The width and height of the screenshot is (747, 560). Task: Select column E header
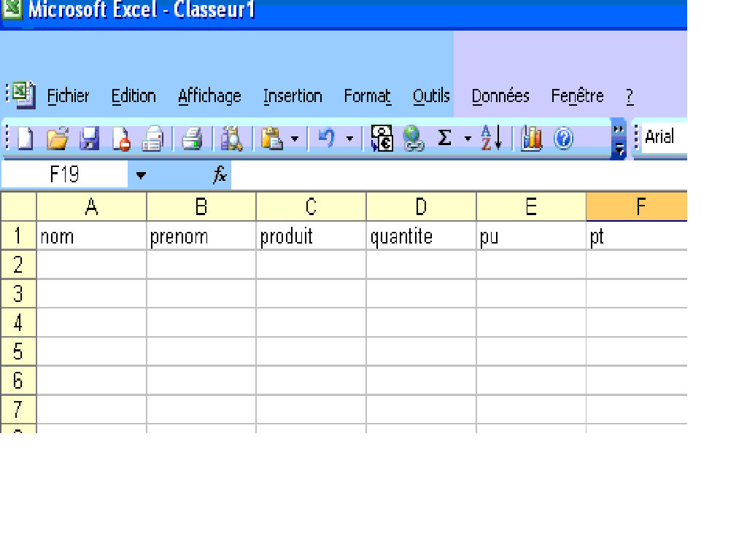[x=531, y=206]
